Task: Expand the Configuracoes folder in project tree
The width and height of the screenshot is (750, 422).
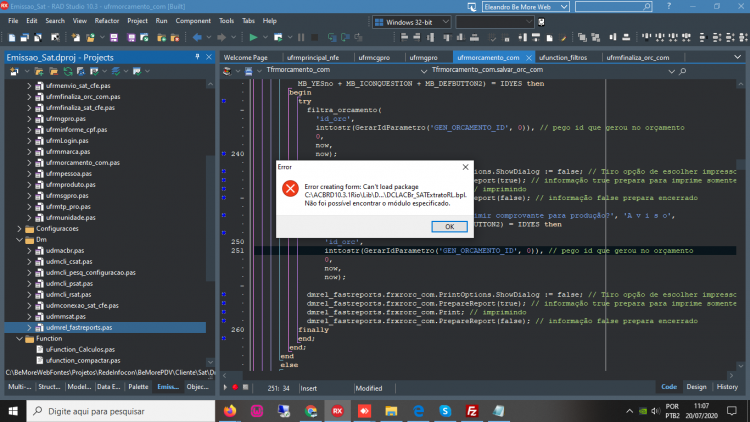Action: click(x=20, y=229)
